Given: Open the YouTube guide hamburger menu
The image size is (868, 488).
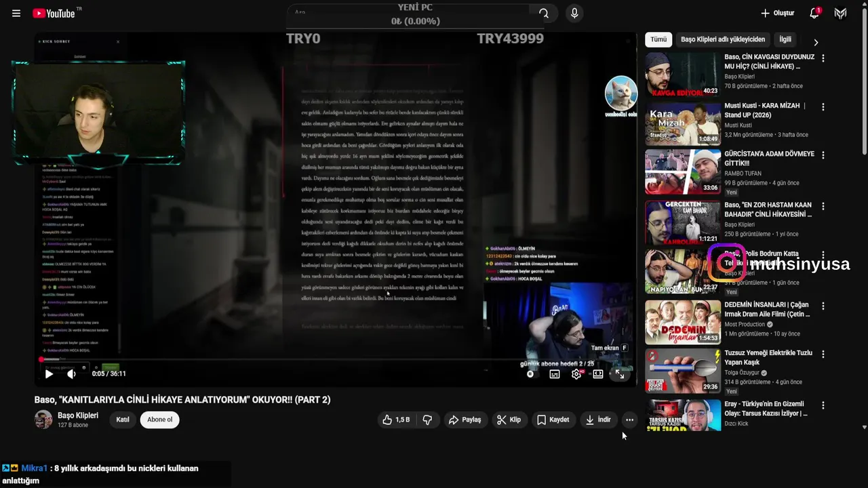Looking at the screenshot, I should [16, 14].
